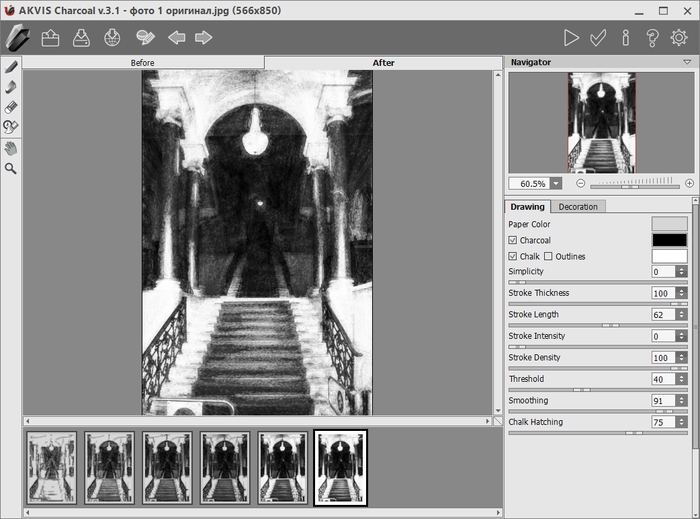Click the Stroke Thickness value field
This screenshot has height=519, width=700.
[664, 293]
